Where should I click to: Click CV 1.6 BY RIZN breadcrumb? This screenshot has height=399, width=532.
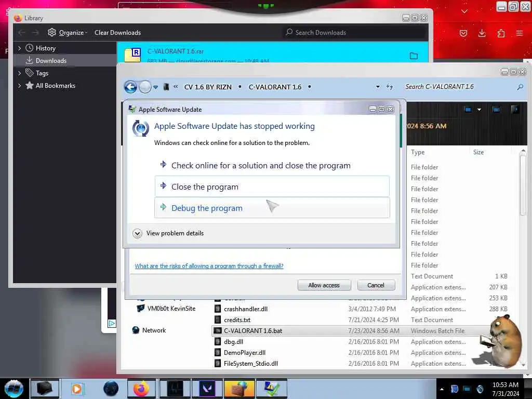(208, 87)
